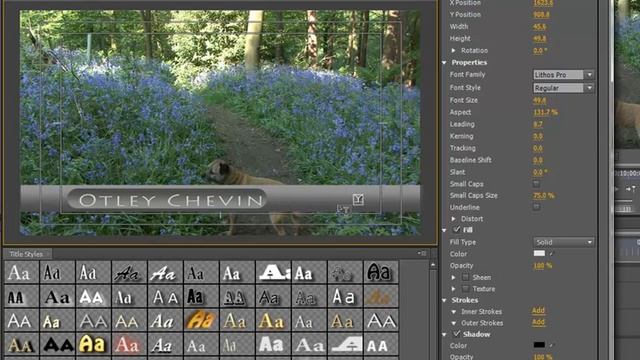Expand the Distort section

click(x=453, y=219)
